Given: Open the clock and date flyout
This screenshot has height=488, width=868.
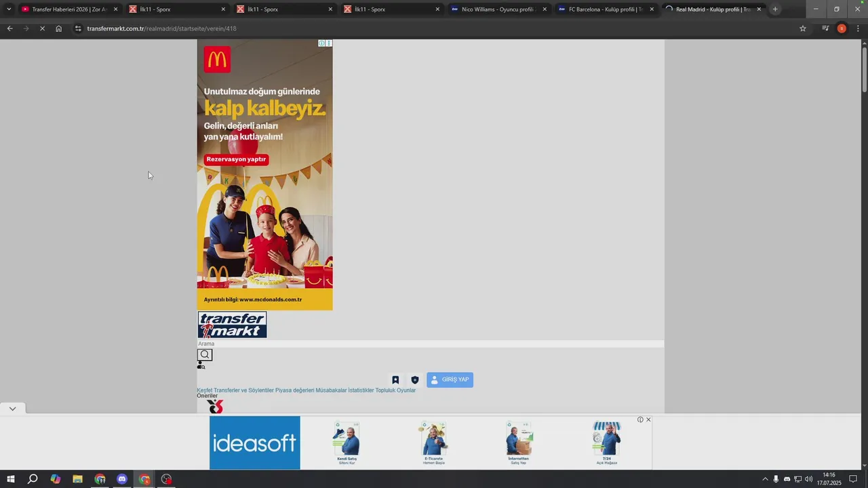Looking at the screenshot, I should 829,479.
